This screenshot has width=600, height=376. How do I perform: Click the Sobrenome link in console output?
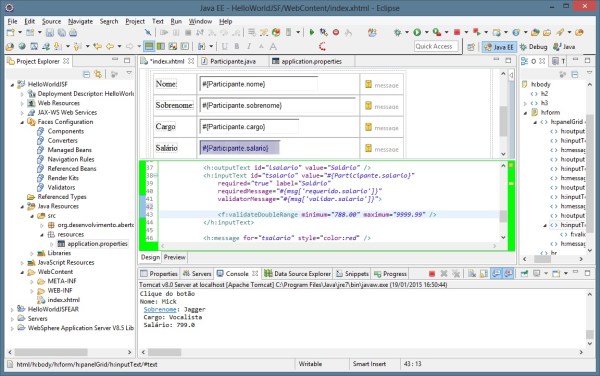[160, 309]
